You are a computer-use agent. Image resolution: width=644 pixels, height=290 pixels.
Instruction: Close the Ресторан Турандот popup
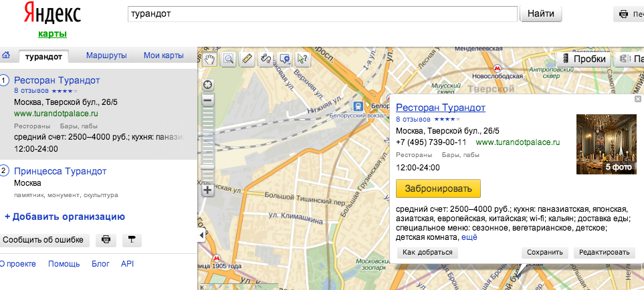[637, 99]
